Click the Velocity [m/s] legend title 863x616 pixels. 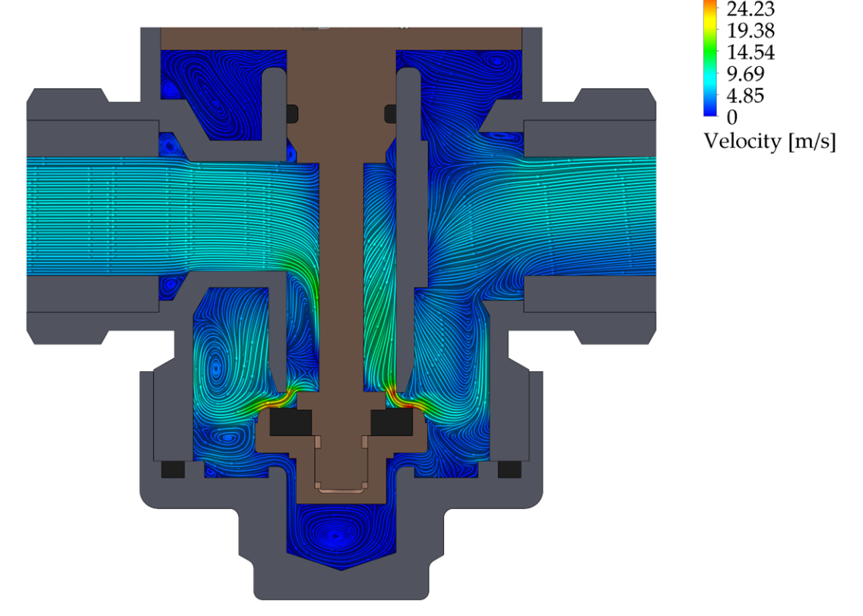coord(770,141)
